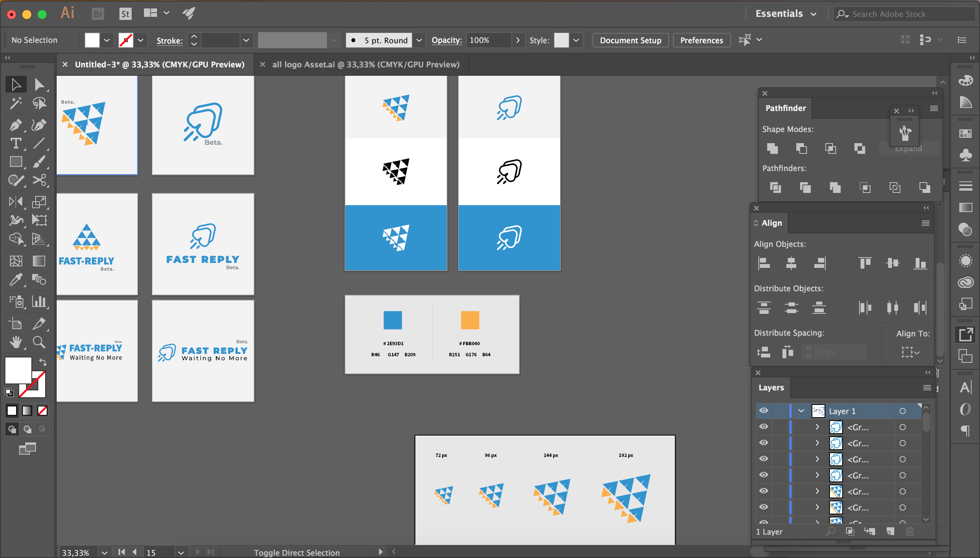This screenshot has width=980, height=558.
Task: Click Horizontal Align Center in Align panel
Action: tap(791, 263)
